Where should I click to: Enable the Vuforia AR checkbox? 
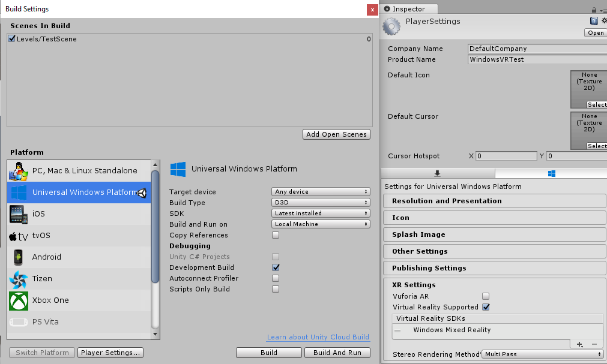click(486, 296)
